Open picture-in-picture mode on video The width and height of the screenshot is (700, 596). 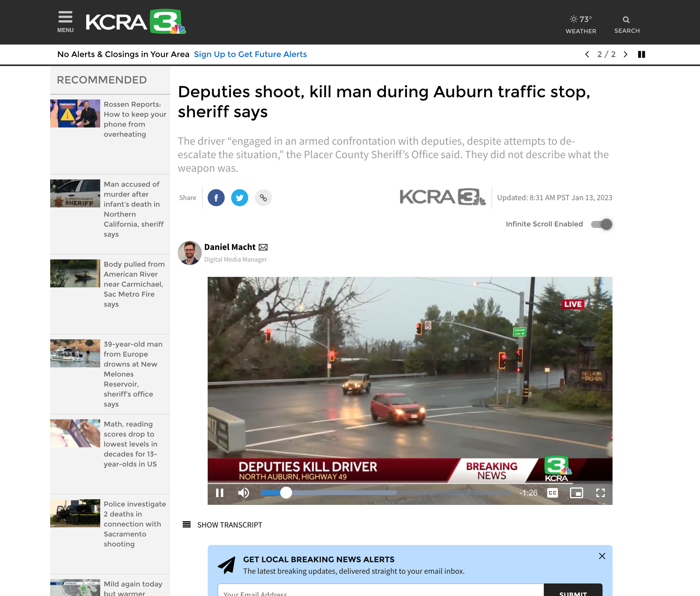(x=576, y=493)
